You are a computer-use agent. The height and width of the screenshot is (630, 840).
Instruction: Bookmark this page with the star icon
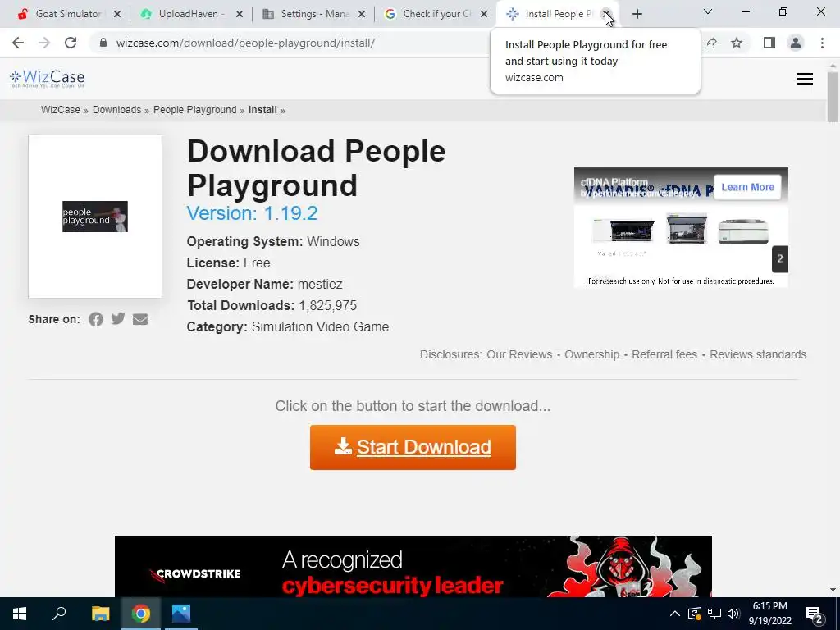pos(737,43)
